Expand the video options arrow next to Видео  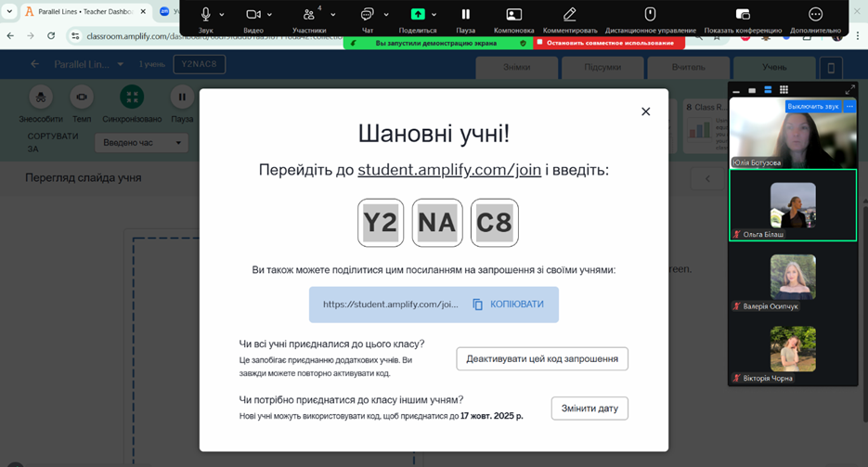269,15
